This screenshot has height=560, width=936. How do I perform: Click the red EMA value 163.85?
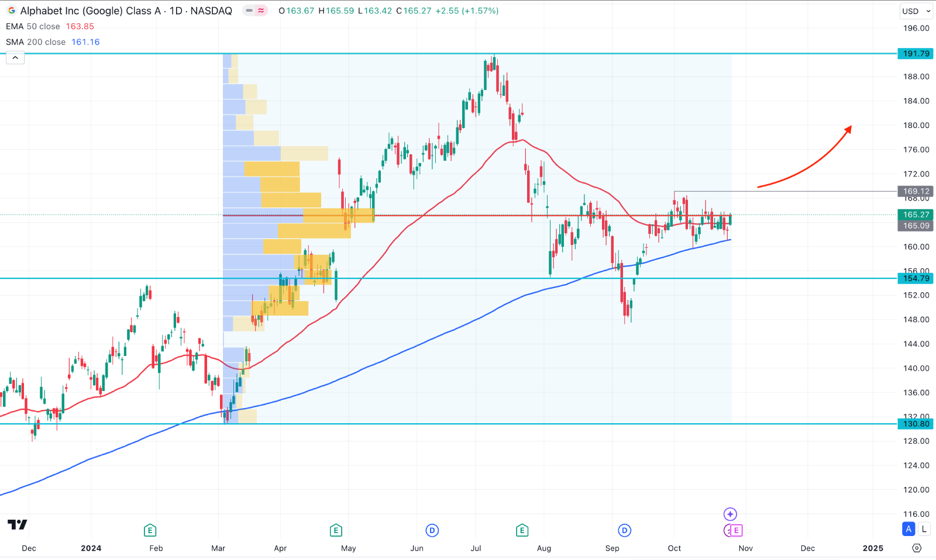point(80,26)
